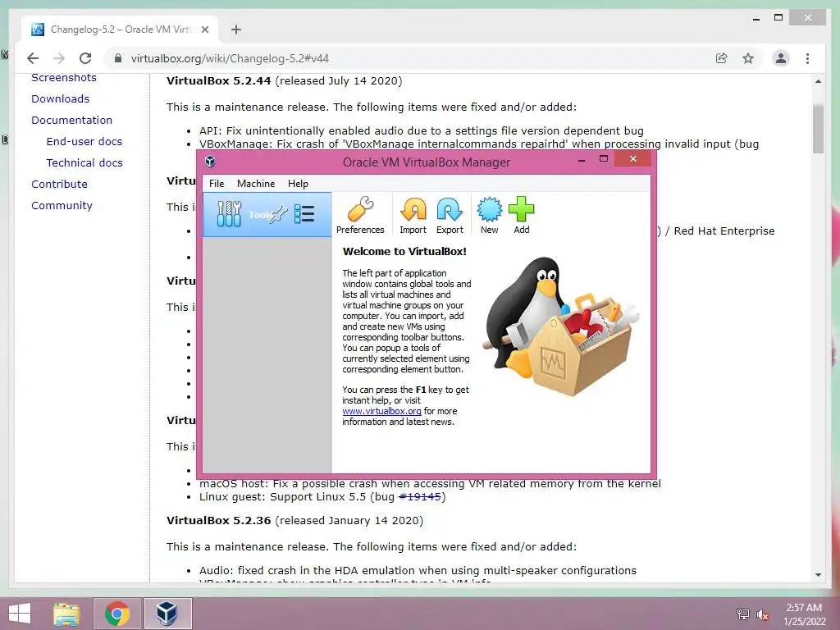Minimize the Chrome browser window
Image resolution: width=840 pixels, height=630 pixels.
[x=756, y=18]
